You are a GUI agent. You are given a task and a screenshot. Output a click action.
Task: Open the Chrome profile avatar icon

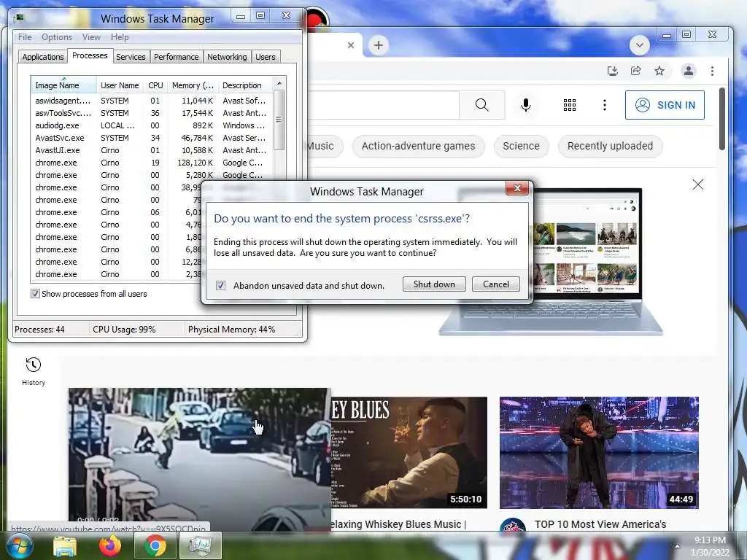point(689,71)
